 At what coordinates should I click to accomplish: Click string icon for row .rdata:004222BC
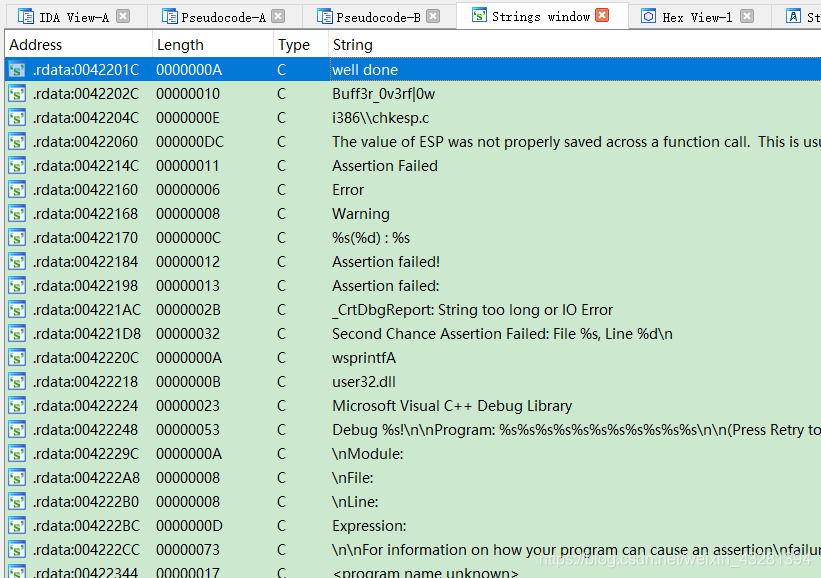[17, 526]
